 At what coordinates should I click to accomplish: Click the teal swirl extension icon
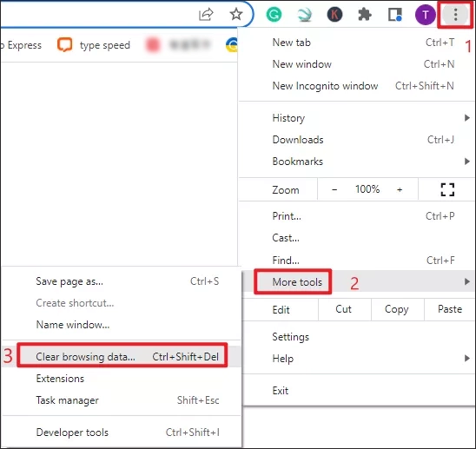(x=305, y=14)
